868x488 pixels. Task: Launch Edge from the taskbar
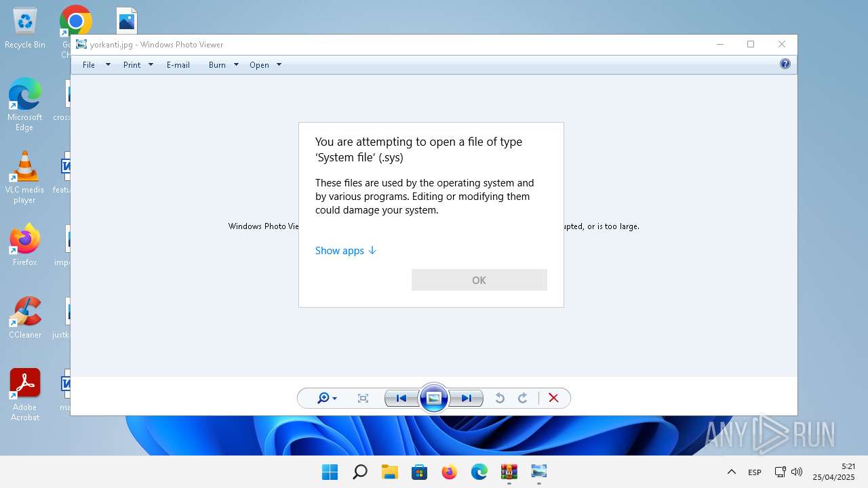tap(479, 472)
